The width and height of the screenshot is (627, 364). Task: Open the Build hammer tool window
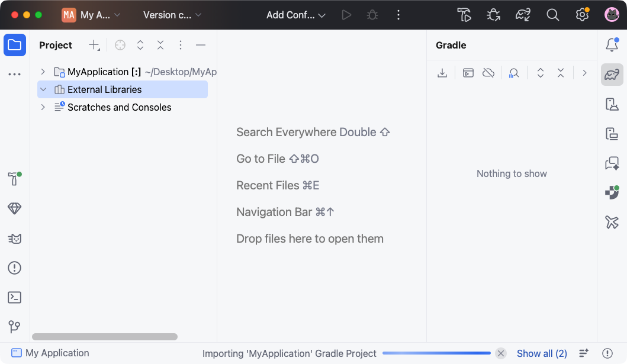pyautogui.click(x=14, y=179)
